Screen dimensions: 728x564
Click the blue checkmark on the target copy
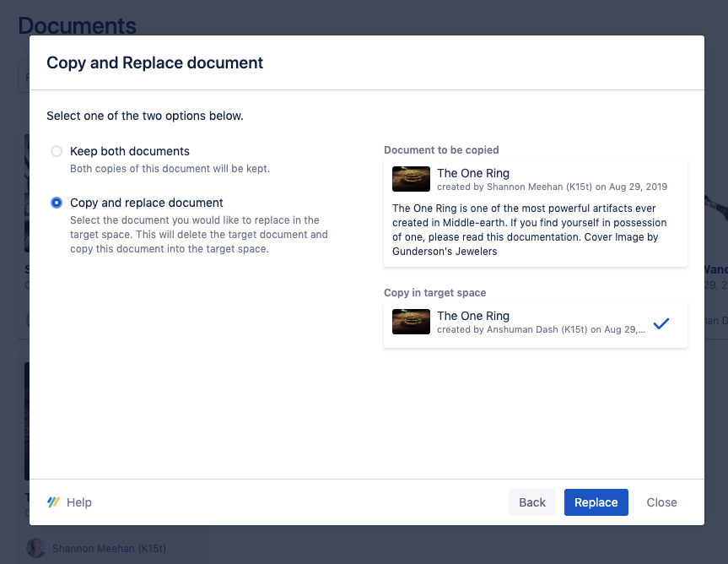click(x=661, y=323)
